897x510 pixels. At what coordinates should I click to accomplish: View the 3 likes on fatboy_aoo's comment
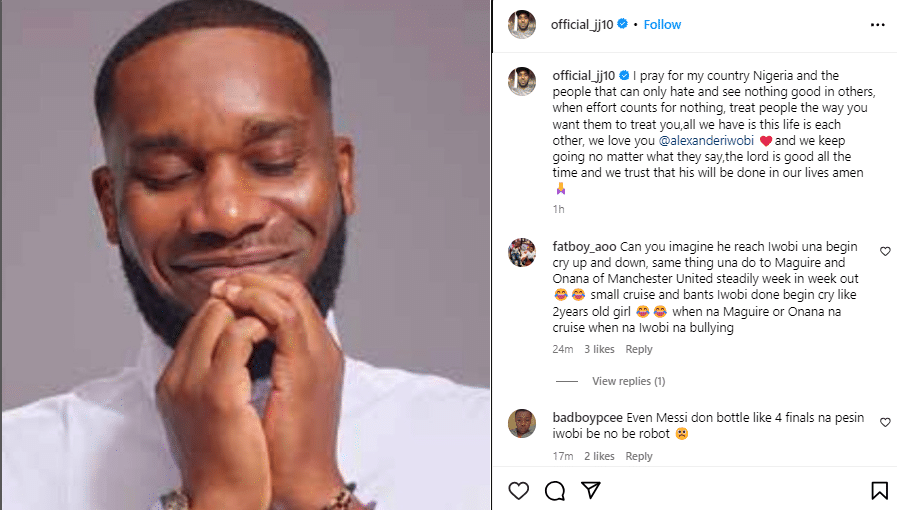tap(598, 349)
